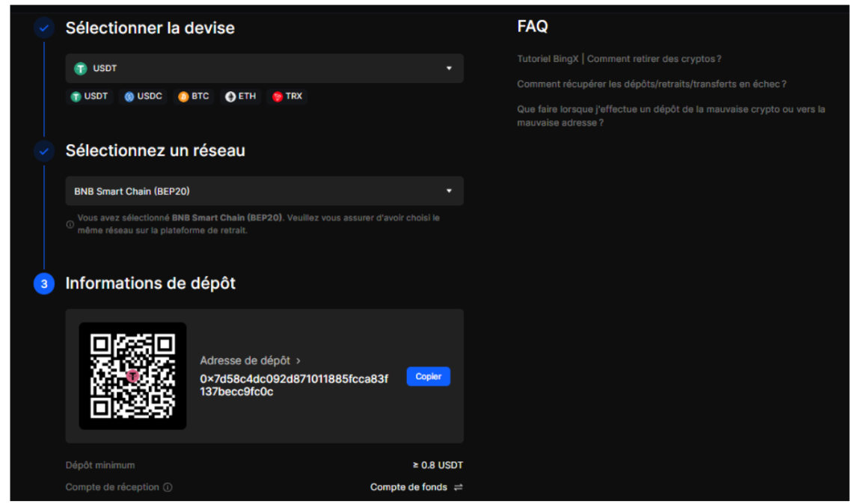Image resolution: width=858 pixels, height=504 pixels.
Task: Click the deposit address text 0x7d58c4dc...
Action: (294, 385)
